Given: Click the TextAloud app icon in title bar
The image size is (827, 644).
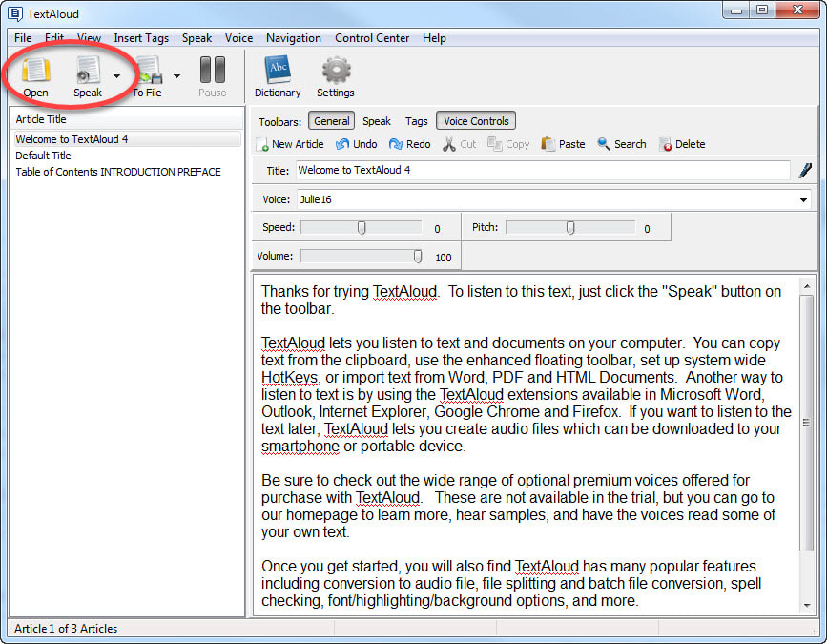Looking at the screenshot, I should click(15, 13).
